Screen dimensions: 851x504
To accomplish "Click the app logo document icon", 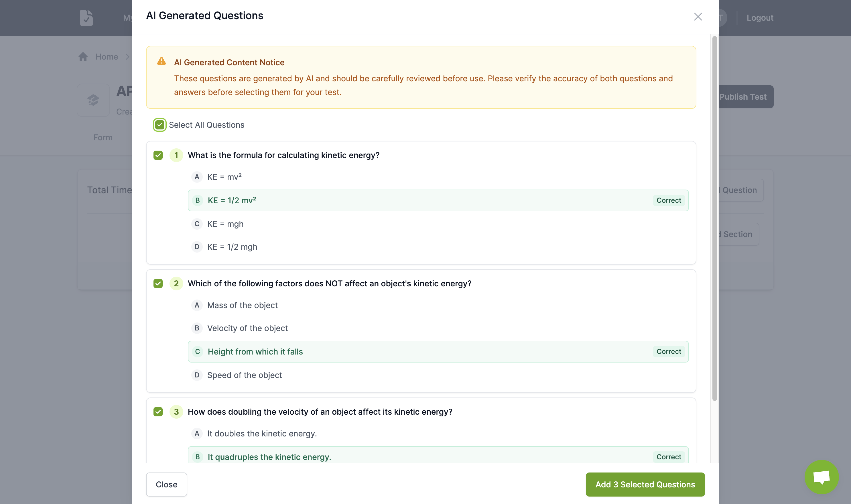I will (86, 18).
